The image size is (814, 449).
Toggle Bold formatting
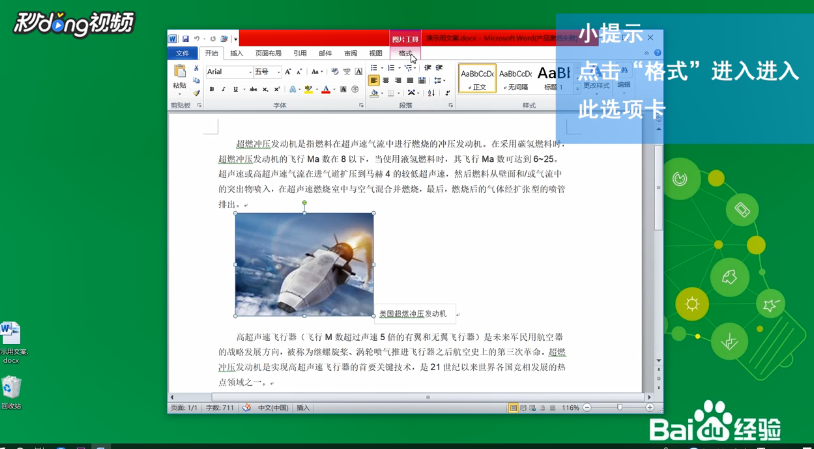point(212,89)
